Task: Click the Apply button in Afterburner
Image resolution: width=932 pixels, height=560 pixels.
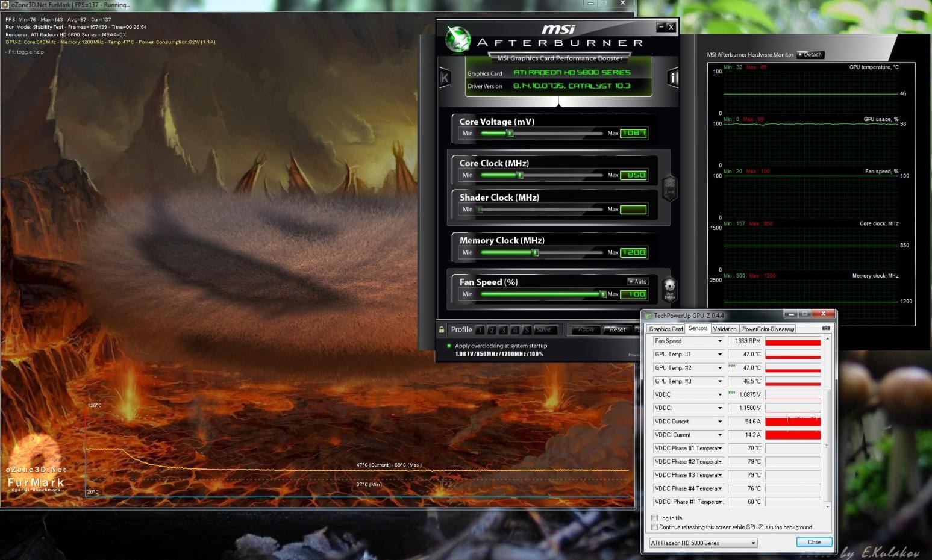Action: pyautogui.click(x=586, y=329)
